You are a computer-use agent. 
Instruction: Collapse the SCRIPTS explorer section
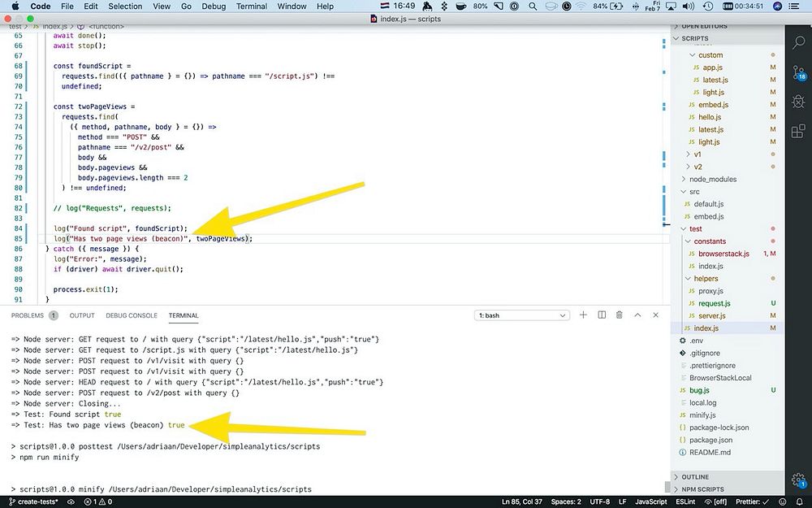728,38
